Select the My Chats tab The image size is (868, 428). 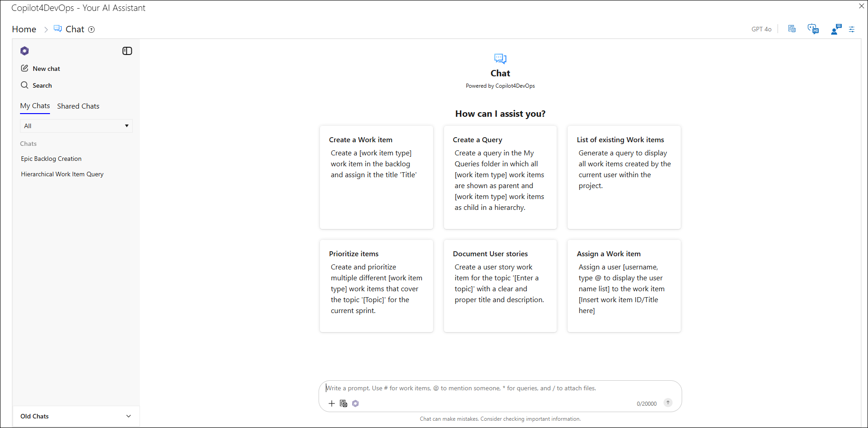tap(35, 106)
